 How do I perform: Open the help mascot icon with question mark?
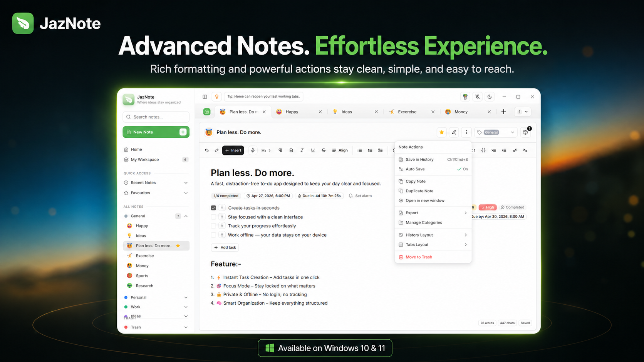526,132
